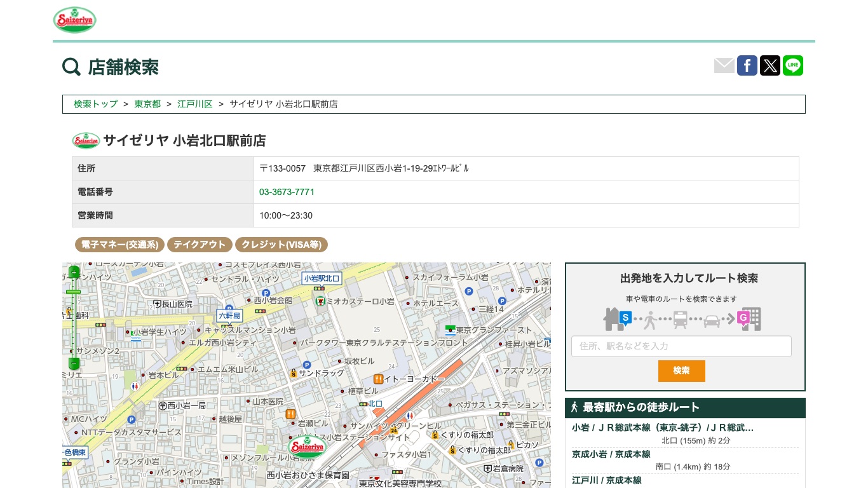Click the イトーヨーカドー label on the map

[x=414, y=379]
